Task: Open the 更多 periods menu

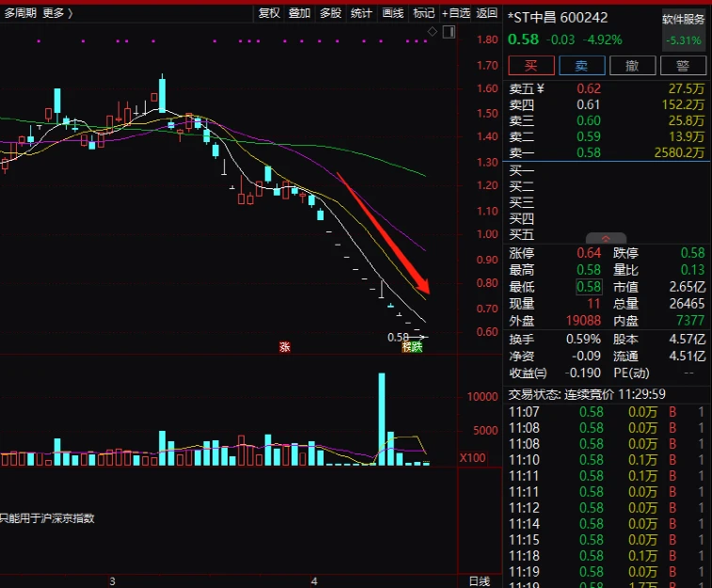Action: pos(57,13)
